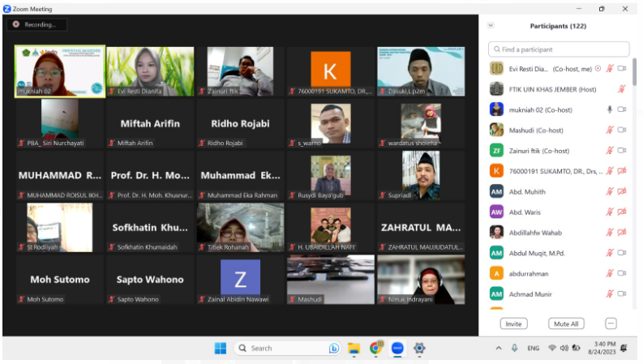The height and width of the screenshot is (364, 643).
Task: Select the Supriadi video tile
Action: click(x=421, y=175)
